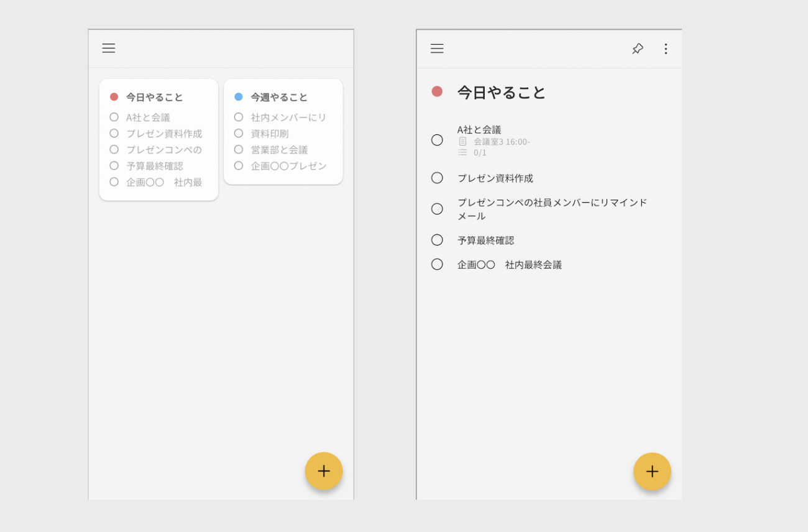Tap the + button on the note detail screen
The width and height of the screenshot is (808, 532).
[x=652, y=471]
